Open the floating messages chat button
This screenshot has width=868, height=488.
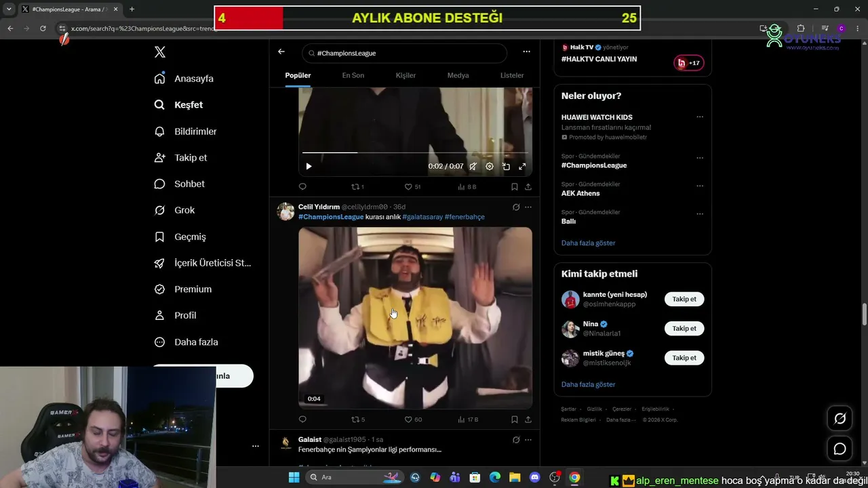tap(840, 449)
